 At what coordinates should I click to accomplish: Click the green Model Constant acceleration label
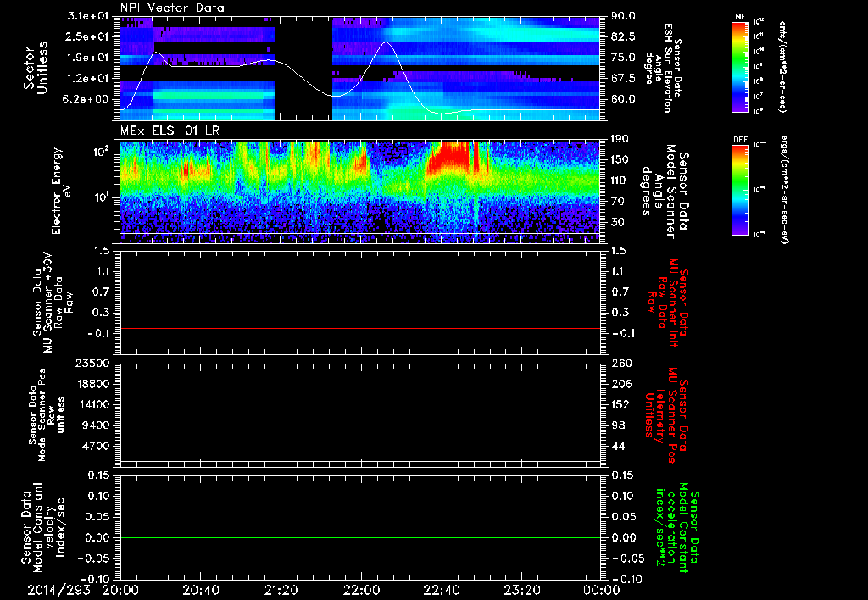pos(676,531)
